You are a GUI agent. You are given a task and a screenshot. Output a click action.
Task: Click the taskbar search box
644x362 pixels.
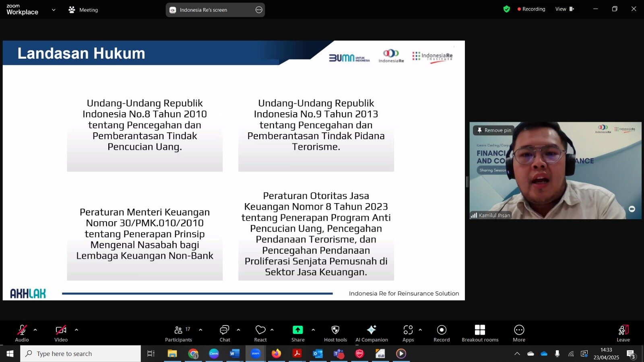[x=80, y=354]
